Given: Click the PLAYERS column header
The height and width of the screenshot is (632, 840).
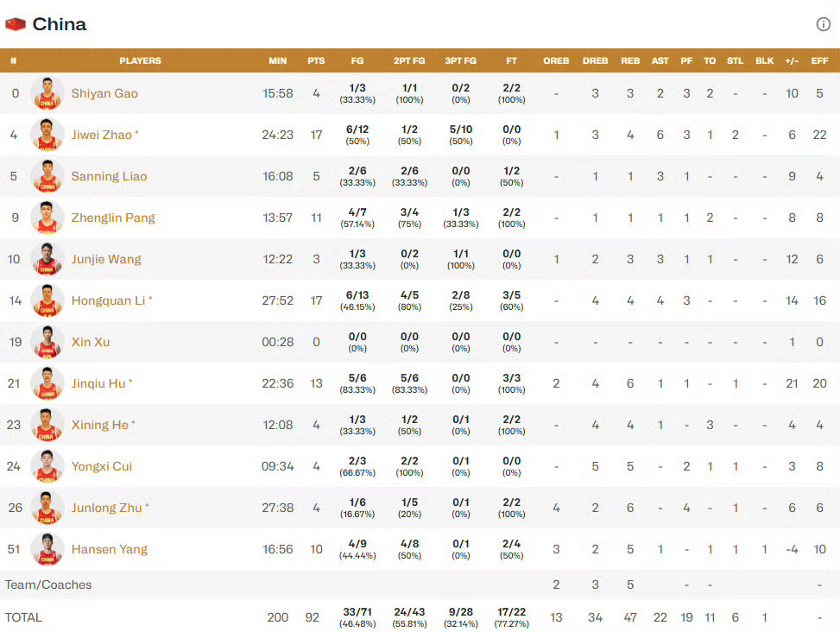Looking at the screenshot, I should click(x=140, y=60).
